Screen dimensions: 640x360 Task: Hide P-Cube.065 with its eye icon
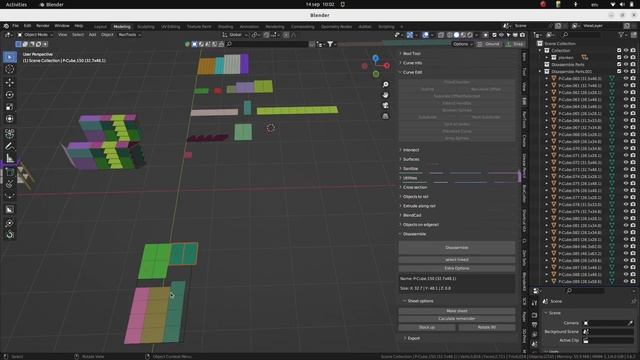point(626,113)
